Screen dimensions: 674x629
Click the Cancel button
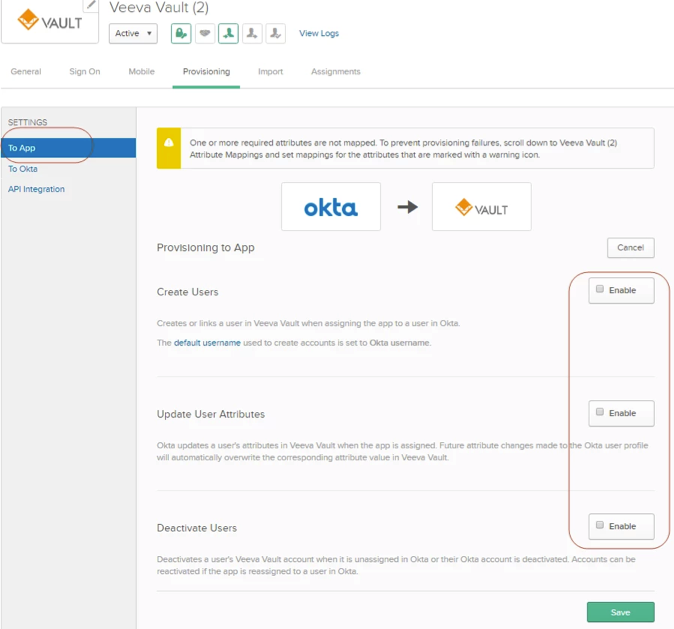(x=630, y=247)
